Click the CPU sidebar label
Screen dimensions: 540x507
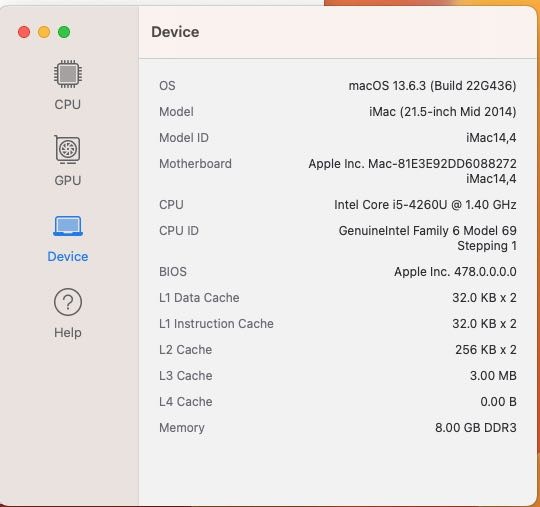coord(68,104)
